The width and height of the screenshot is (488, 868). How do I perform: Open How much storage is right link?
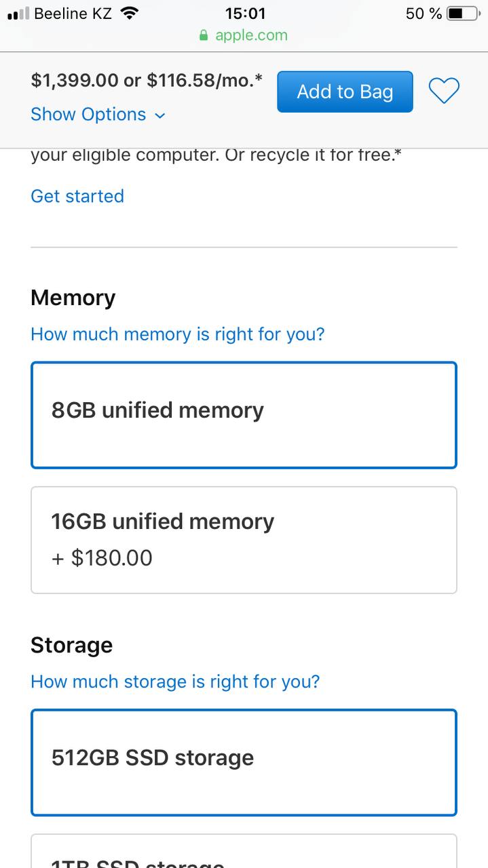[175, 682]
